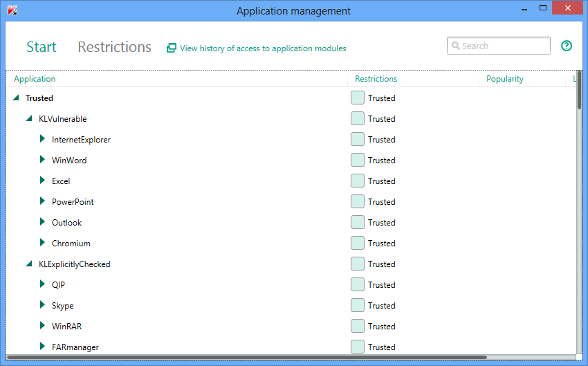588x366 pixels.
Task: Switch to the Restrictions tab
Action: [x=114, y=47]
